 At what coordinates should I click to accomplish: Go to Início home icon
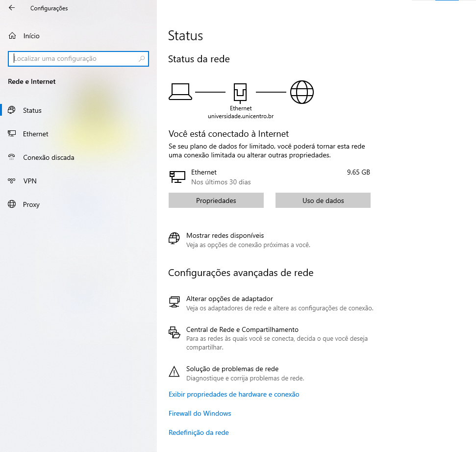12,36
